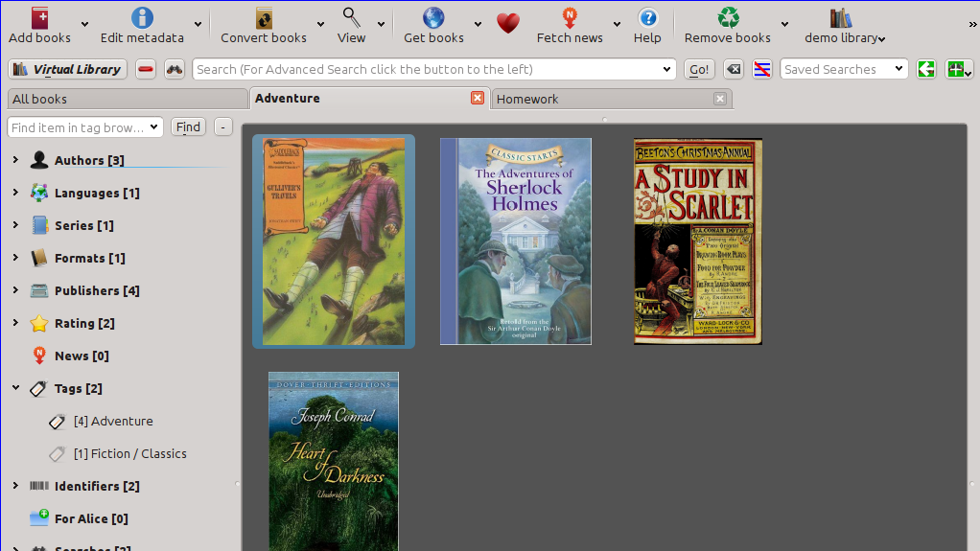Select the Heart of Darkness cover
This screenshot has height=551, width=980.
[x=334, y=462]
